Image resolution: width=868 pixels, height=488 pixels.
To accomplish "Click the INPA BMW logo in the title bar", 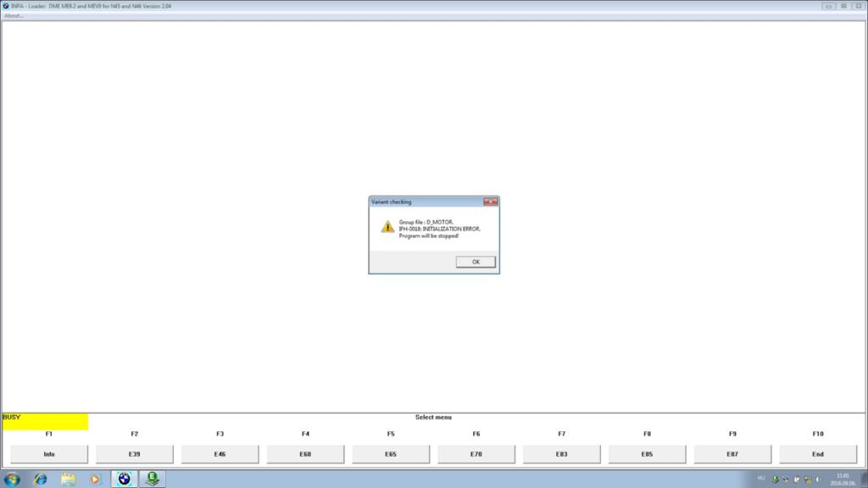I will tap(6, 6).
